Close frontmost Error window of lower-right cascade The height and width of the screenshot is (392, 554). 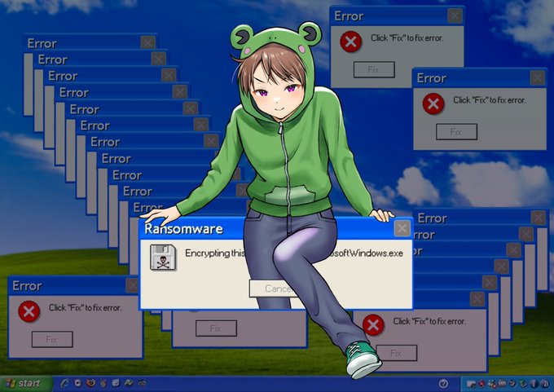coord(477,299)
